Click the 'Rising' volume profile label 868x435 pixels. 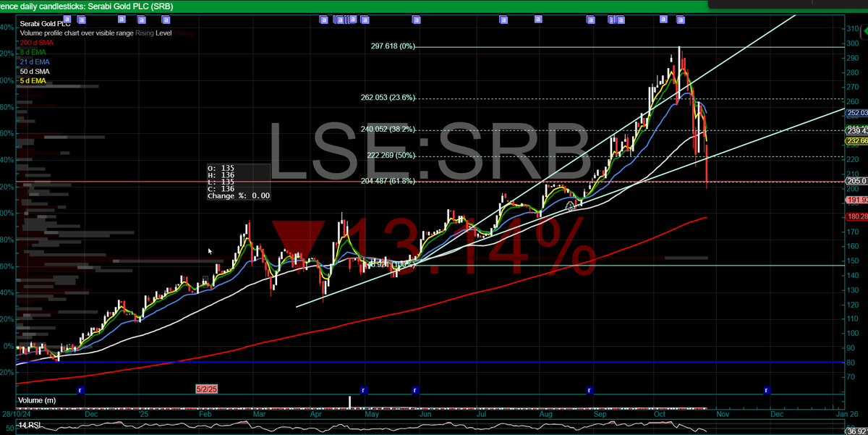pyautogui.click(x=145, y=33)
